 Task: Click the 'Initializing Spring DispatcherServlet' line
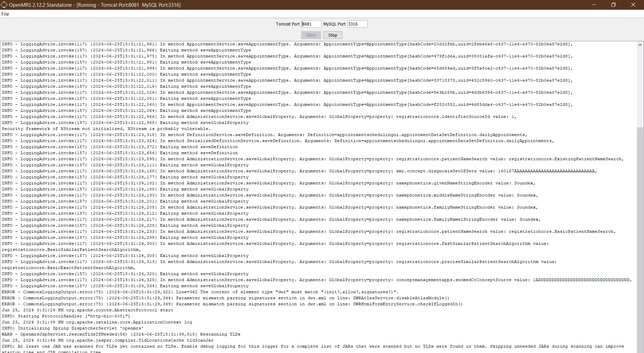[73, 328]
